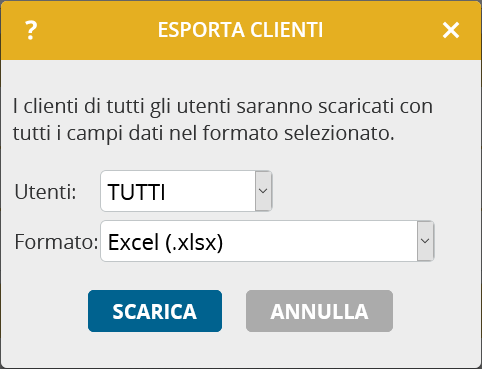This screenshot has height=369, width=482.
Task: Dismiss the export dialog via the white cross icon
Action: tap(451, 30)
